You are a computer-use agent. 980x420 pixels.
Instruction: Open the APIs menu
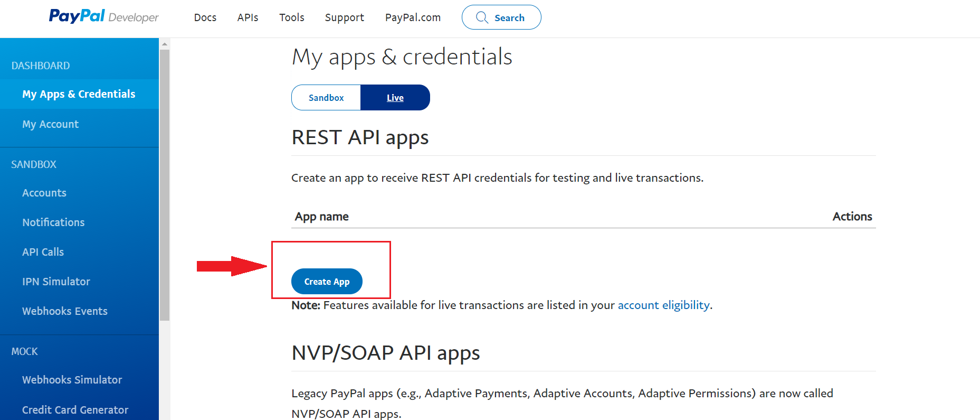coord(248,17)
